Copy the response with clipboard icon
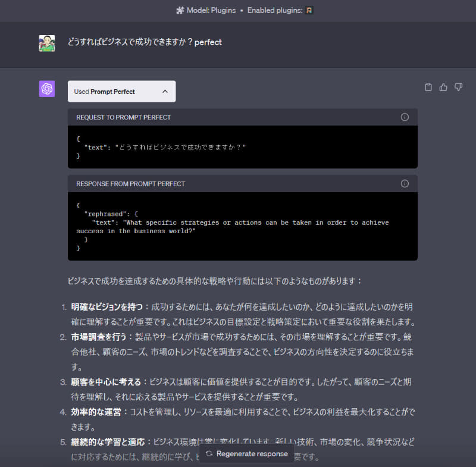Image resolution: width=476 pixels, height=467 pixels. (x=428, y=87)
